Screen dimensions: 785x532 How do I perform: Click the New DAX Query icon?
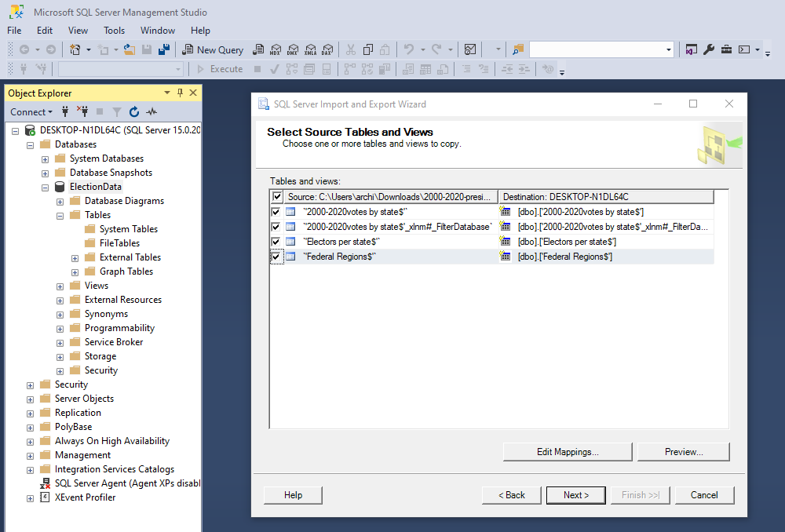click(x=328, y=49)
